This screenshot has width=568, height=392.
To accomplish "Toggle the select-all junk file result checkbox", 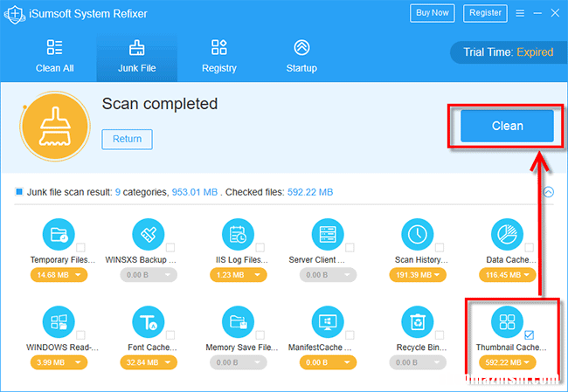I will [x=19, y=192].
